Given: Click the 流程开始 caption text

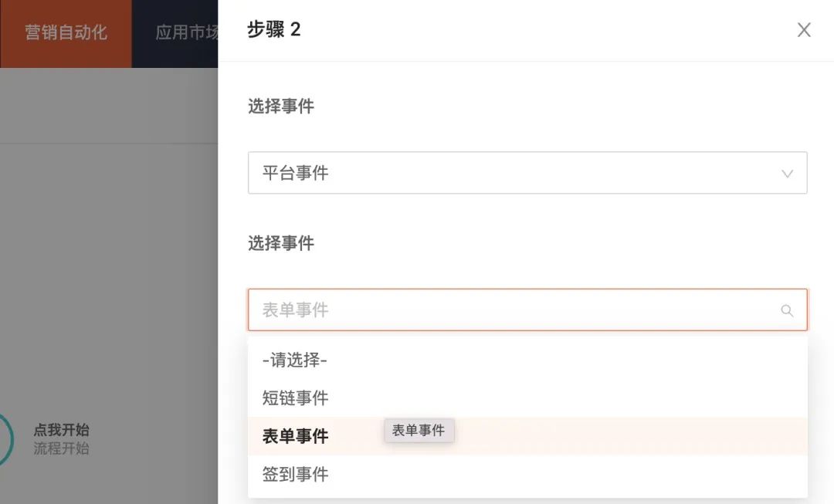Looking at the screenshot, I should click(x=61, y=448).
